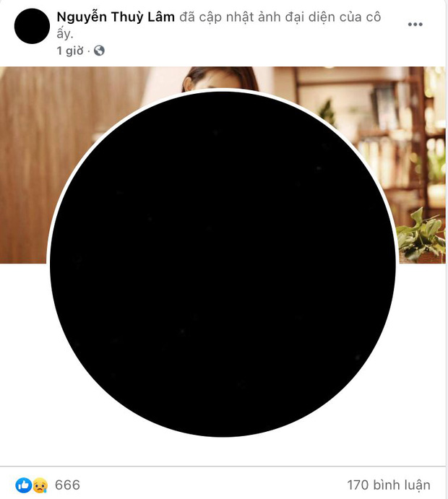
Task: Open Nguyễn Thuỳ Lâm's profile name link
Action: pos(116,17)
